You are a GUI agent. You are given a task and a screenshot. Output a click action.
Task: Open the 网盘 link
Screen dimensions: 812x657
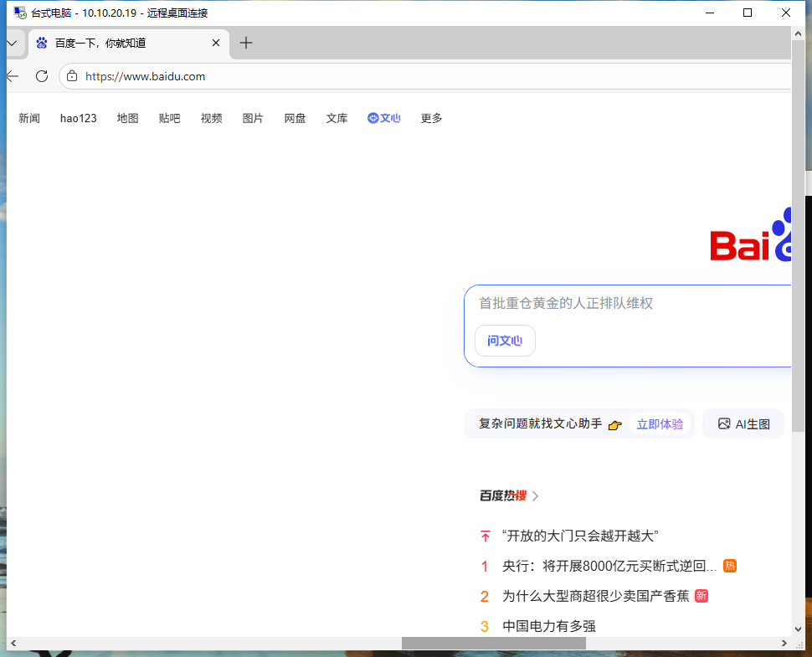click(295, 119)
